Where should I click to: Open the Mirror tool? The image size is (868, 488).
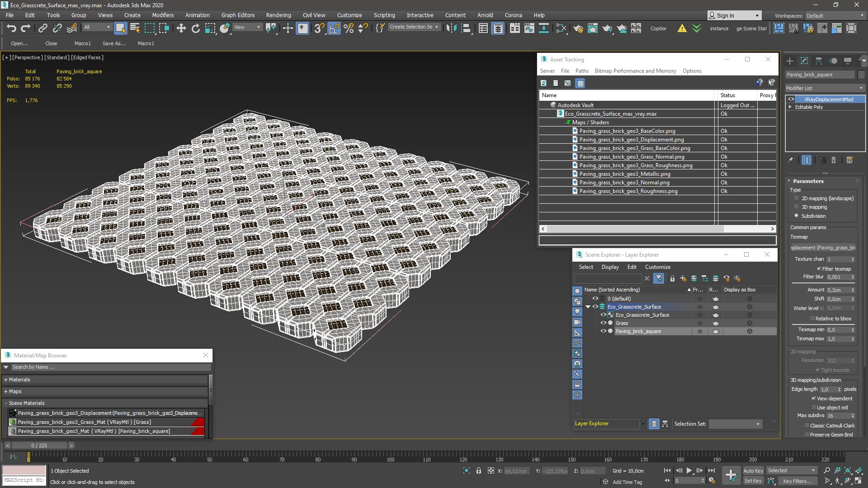pos(451,28)
